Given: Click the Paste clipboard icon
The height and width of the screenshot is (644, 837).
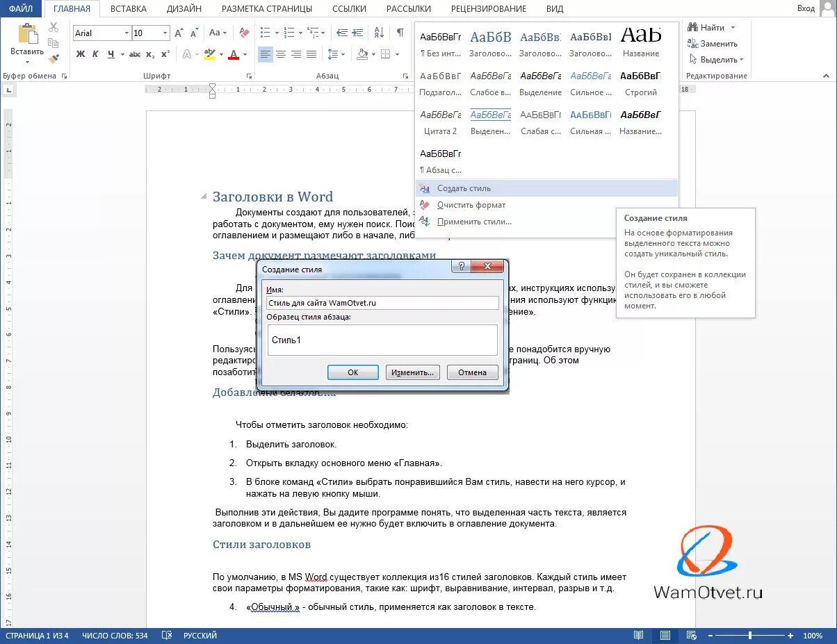Looking at the screenshot, I should 28,33.
